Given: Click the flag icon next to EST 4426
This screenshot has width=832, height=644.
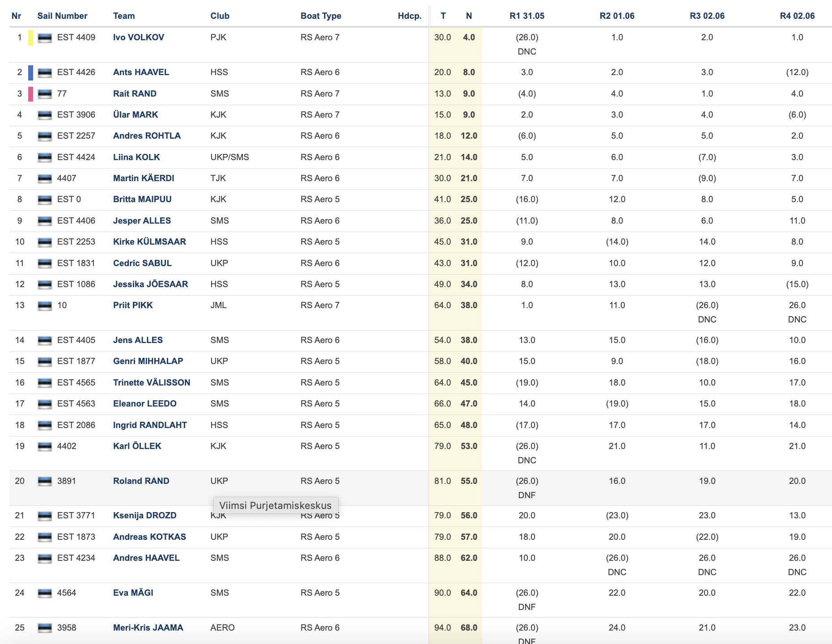Looking at the screenshot, I should (x=45, y=73).
